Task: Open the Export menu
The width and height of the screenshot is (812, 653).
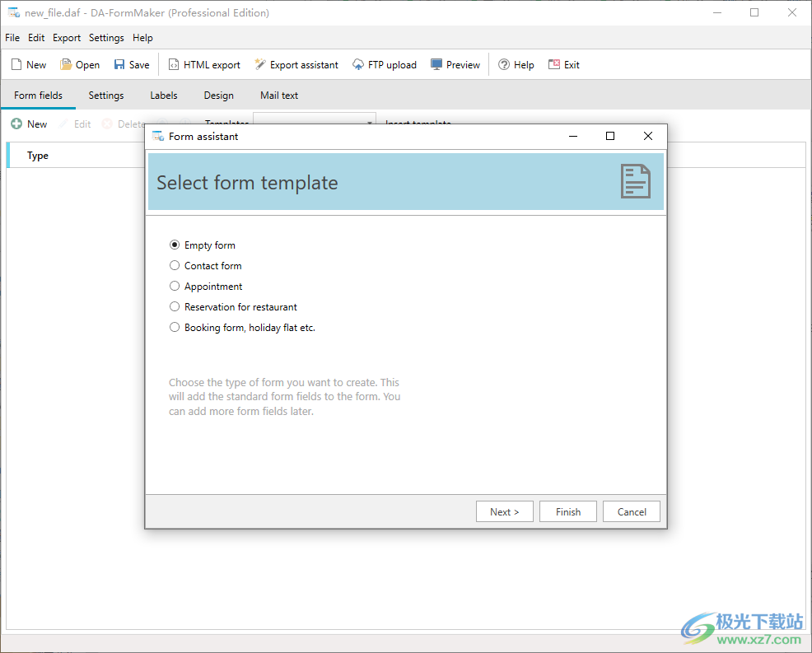Action: pos(67,38)
